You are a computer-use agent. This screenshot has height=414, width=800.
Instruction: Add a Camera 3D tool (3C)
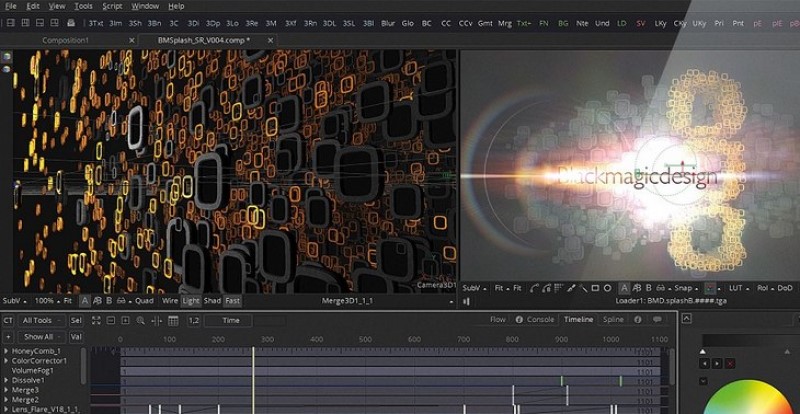pos(173,23)
